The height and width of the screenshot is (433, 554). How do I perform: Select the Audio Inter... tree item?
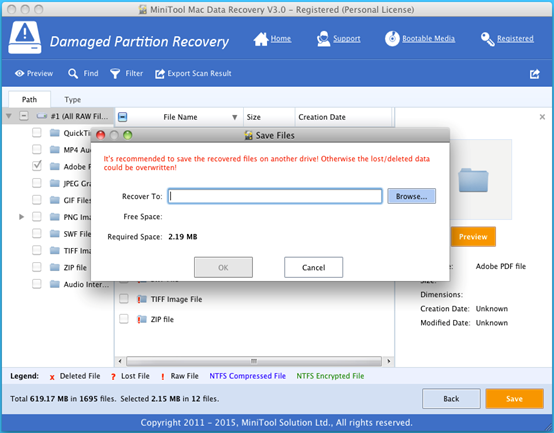86,284
